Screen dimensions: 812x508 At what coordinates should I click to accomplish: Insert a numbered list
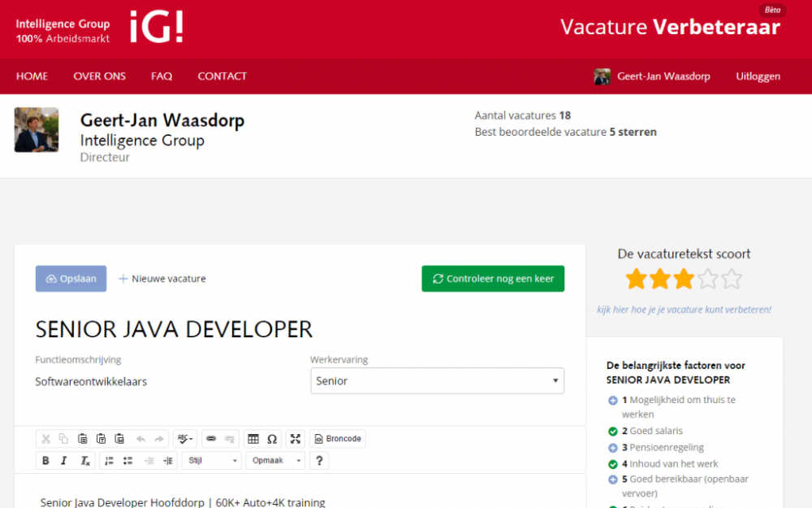click(x=109, y=461)
